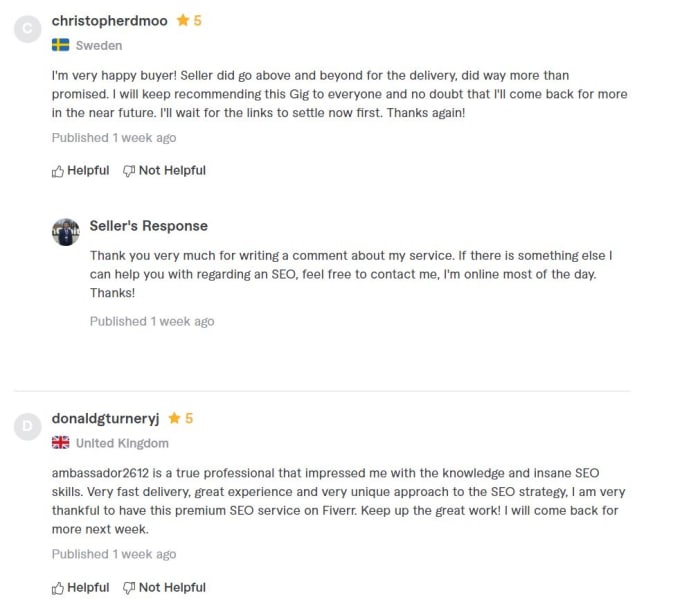This screenshot has height=609, width=680.
Task: Click the star rating beside donaldgturneryj
Action: pos(181,418)
